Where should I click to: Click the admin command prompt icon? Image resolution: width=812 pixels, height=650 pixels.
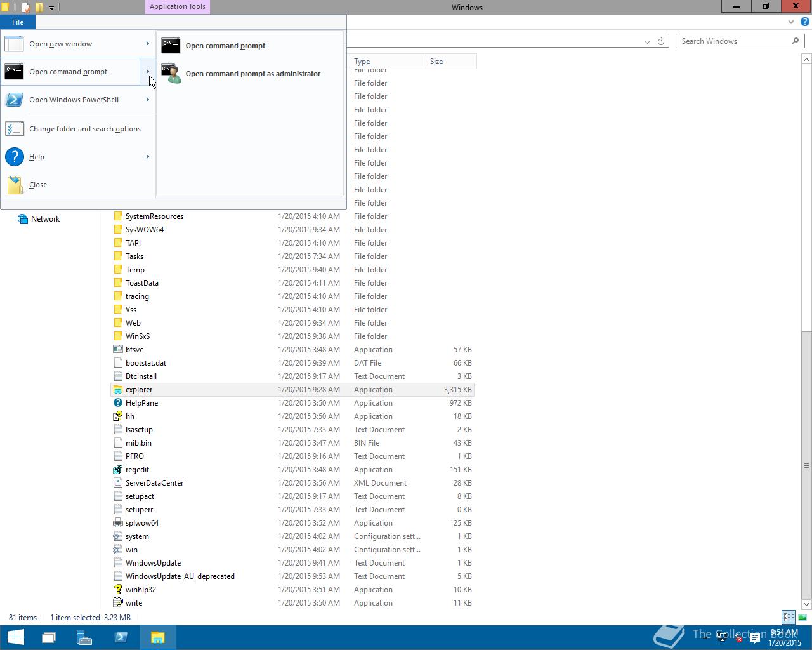coord(171,74)
